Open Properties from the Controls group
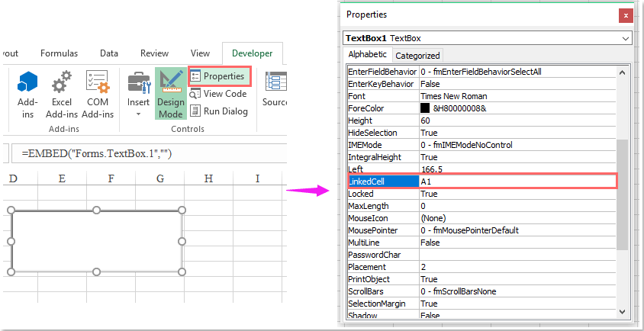This screenshot has width=644, height=331. 217,76
